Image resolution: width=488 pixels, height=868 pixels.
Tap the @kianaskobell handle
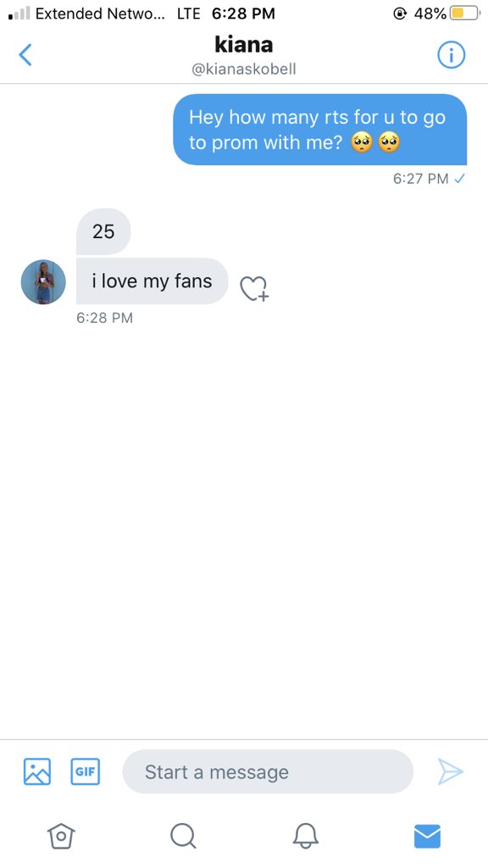tap(244, 70)
